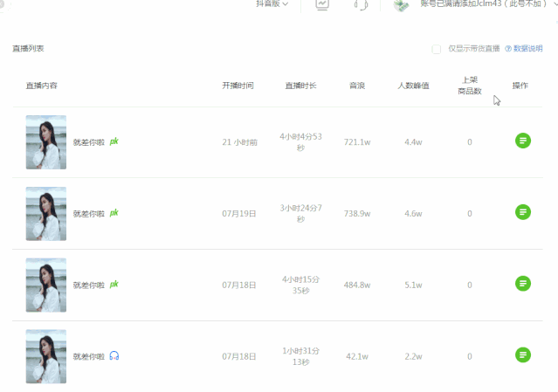This screenshot has width=558, height=392.
Task: Open thumbnail of the 07月19日 stream
Action: click(46, 213)
